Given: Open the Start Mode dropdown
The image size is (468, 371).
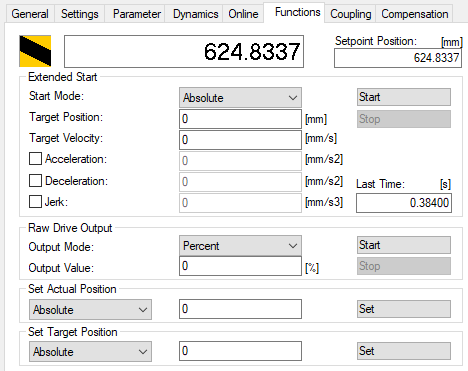Looking at the screenshot, I should [x=240, y=98].
